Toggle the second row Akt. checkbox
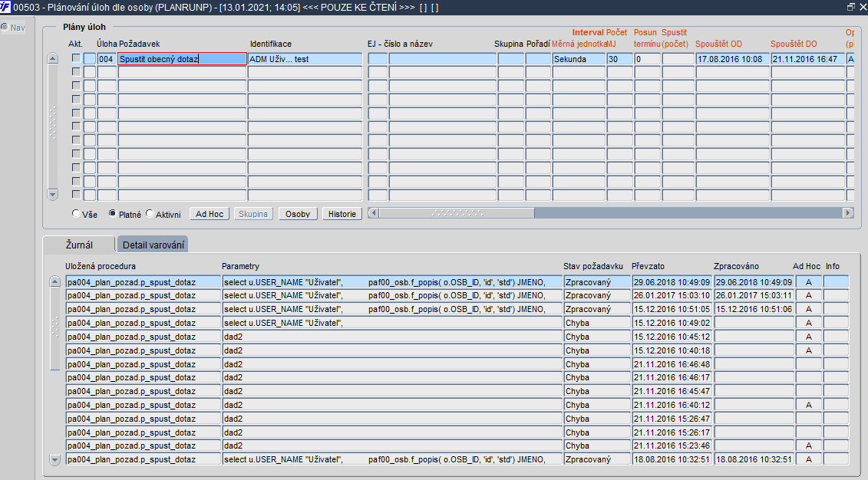This screenshot has width=868, height=480. click(x=77, y=72)
